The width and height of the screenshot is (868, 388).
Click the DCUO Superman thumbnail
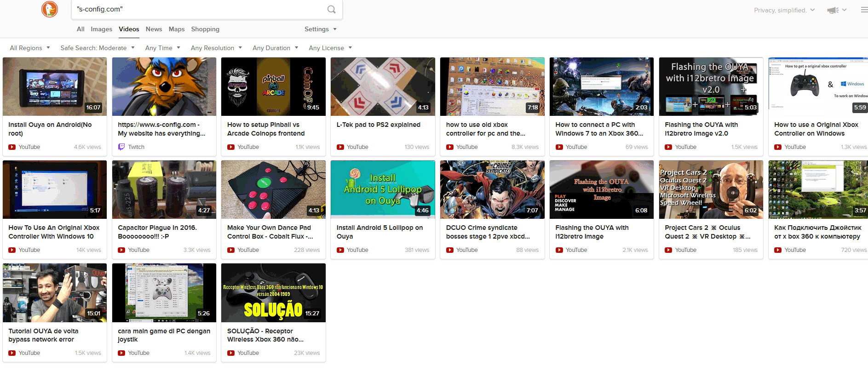point(492,189)
